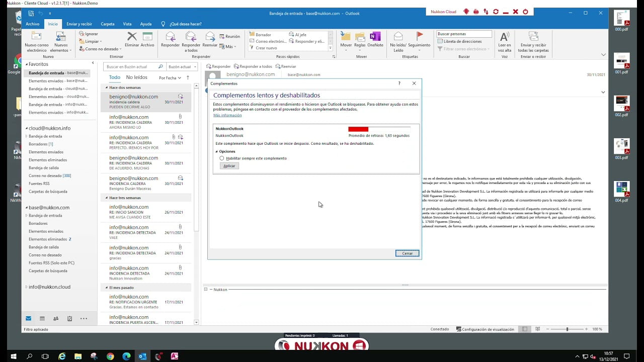The width and height of the screenshot is (644, 362).
Task: Open the Enviar y recibir ribbon tab
Action: pyautogui.click(x=79, y=24)
